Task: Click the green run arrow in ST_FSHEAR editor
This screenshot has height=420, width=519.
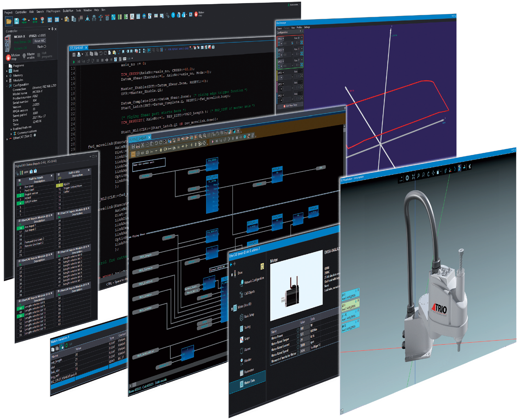Action: point(73,62)
